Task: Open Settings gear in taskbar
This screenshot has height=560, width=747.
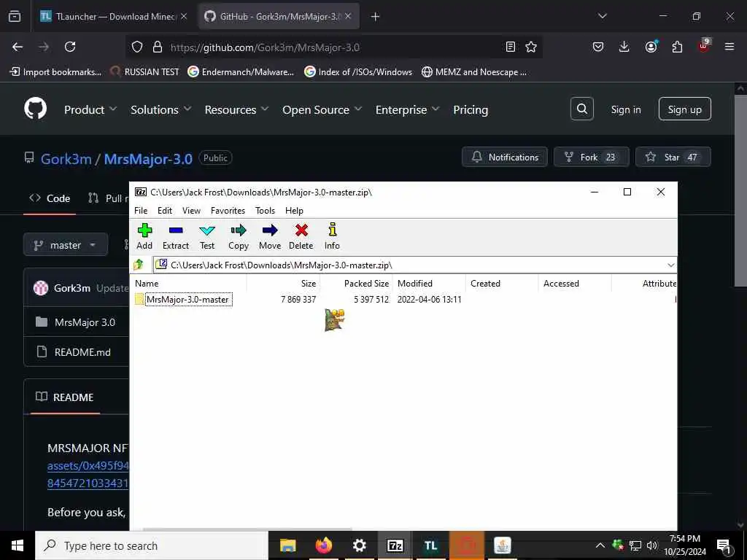Action: (x=359, y=545)
